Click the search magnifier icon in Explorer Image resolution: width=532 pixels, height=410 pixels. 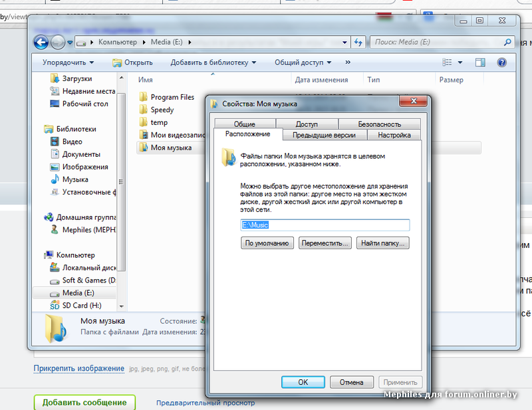pyautogui.click(x=507, y=42)
